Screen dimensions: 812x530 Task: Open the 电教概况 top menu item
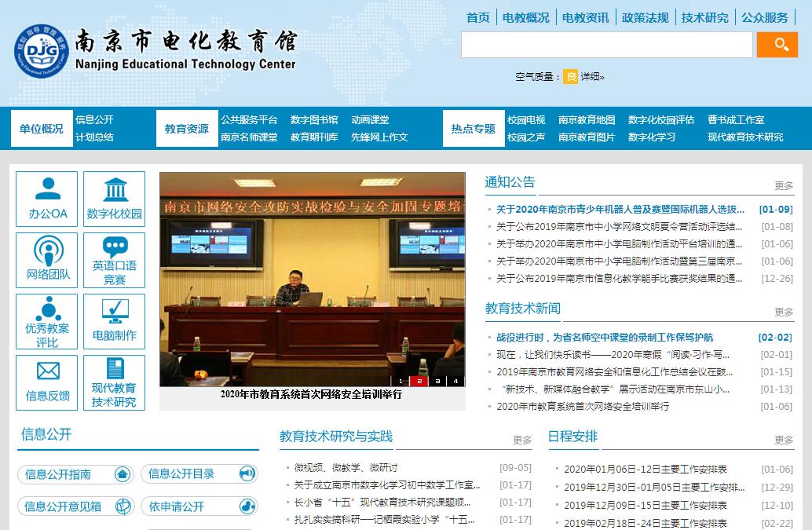(x=525, y=17)
